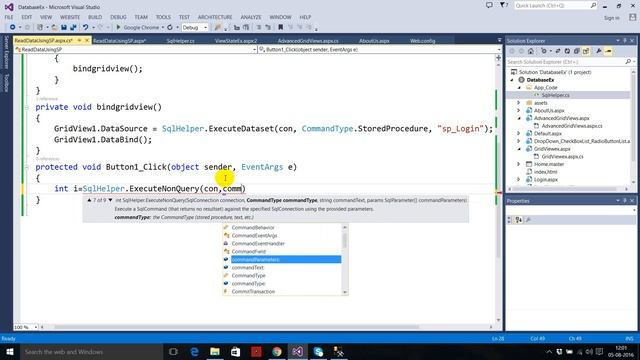
Task: Pin the ReadDataUsingSP.aspx.cs tab
Action: pyautogui.click(x=80, y=40)
